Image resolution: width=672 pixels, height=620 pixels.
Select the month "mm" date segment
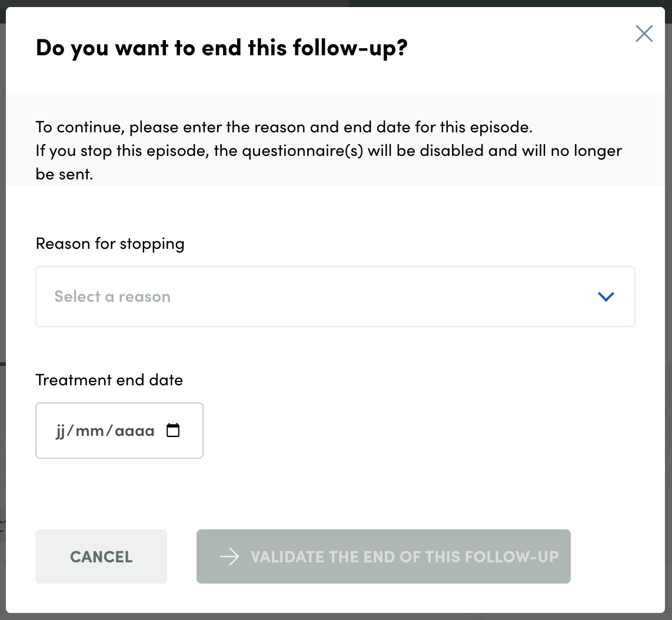pos(90,431)
